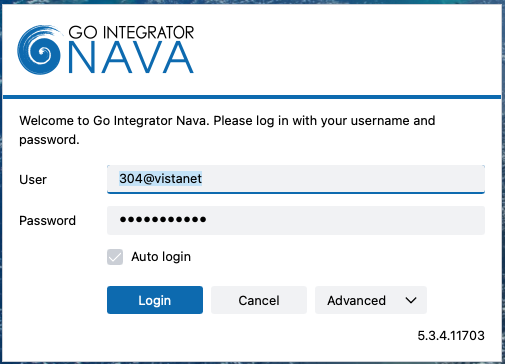
Task: Click the Password field label
Action: coord(48,221)
